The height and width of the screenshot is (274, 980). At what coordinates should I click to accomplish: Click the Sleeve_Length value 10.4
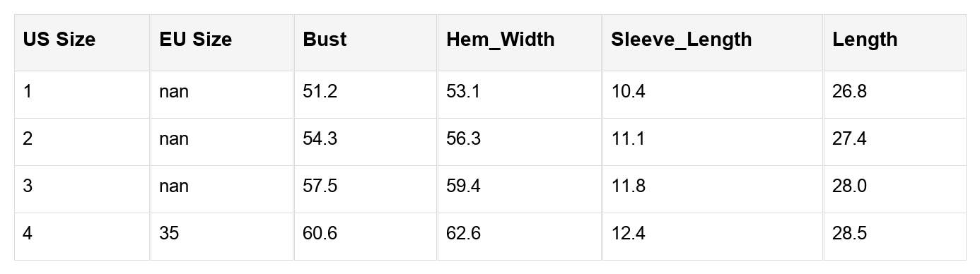click(x=629, y=91)
